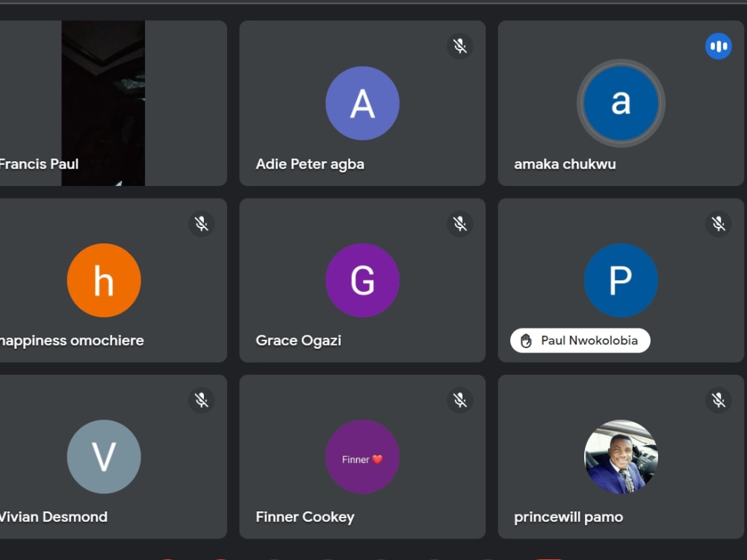This screenshot has height=560, width=747.
Task: Select Grace Ogazi purple avatar
Action: click(x=362, y=281)
